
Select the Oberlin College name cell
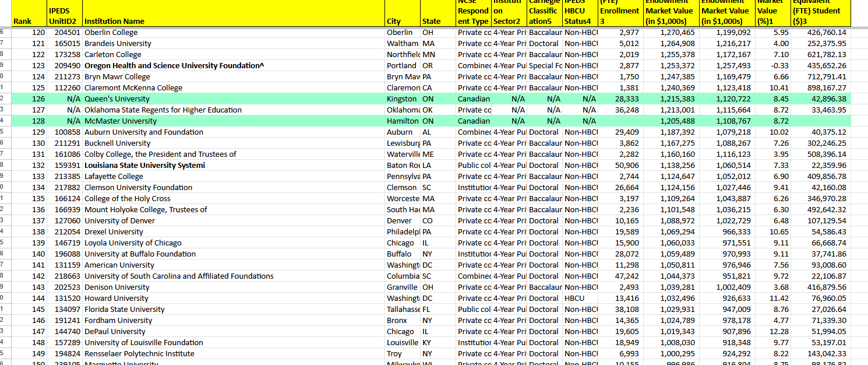click(x=234, y=33)
